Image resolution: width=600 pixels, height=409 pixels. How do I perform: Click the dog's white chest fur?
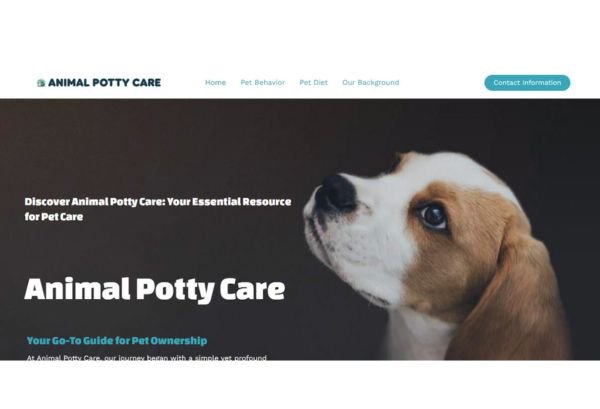pyautogui.click(x=417, y=335)
